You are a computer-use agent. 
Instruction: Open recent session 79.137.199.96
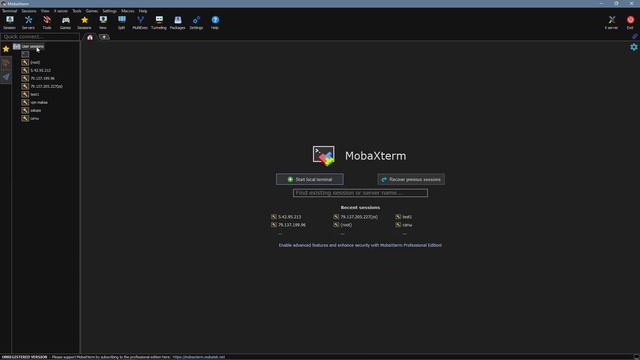(292, 225)
